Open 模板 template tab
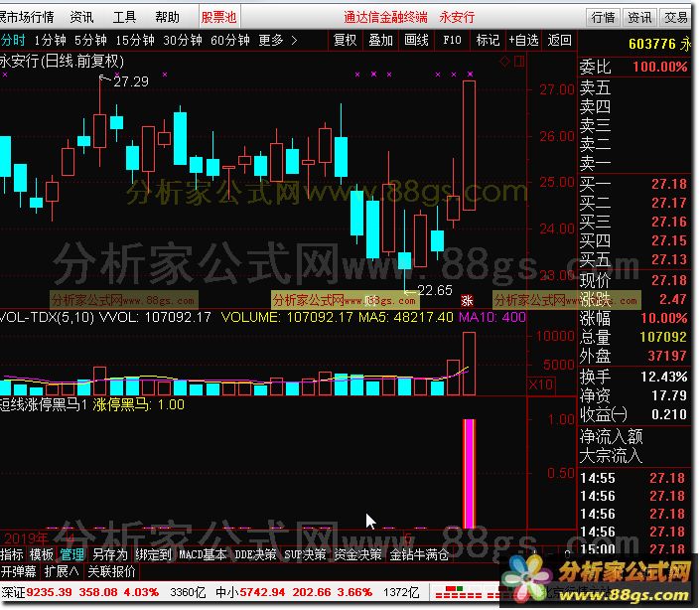Image resolution: width=700 pixels, height=610 pixels. pos(42,554)
